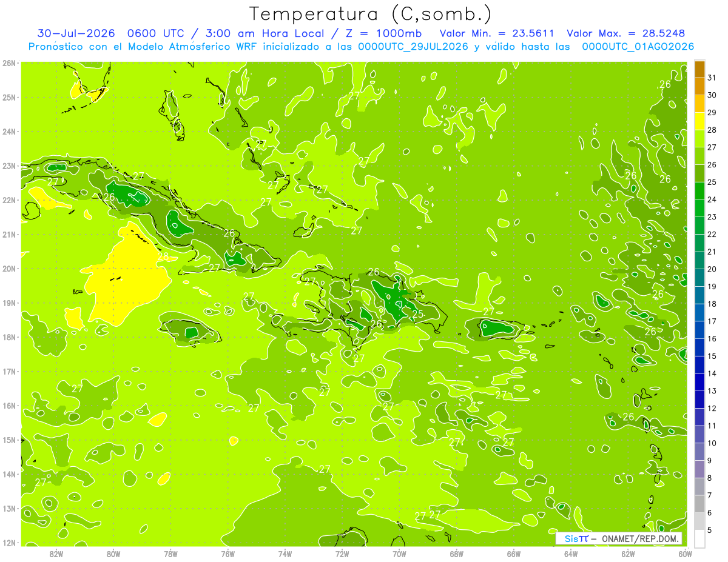Click the 64W longitude label
The width and height of the screenshot is (728, 562).
click(x=570, y=554)
